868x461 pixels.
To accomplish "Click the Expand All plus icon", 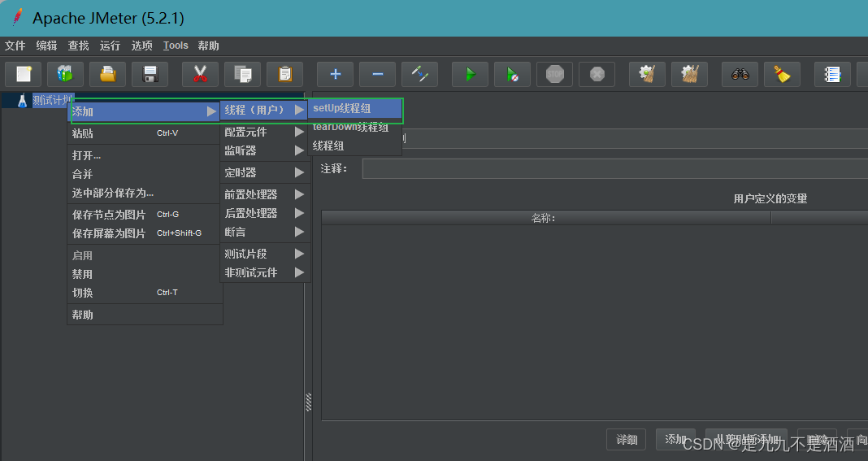I will coord(335,74).
